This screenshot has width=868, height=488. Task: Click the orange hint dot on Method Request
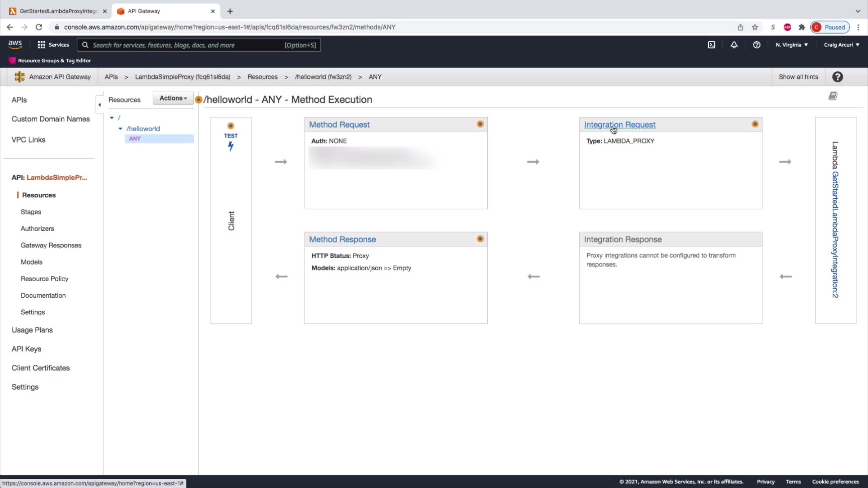click(480, 124)
